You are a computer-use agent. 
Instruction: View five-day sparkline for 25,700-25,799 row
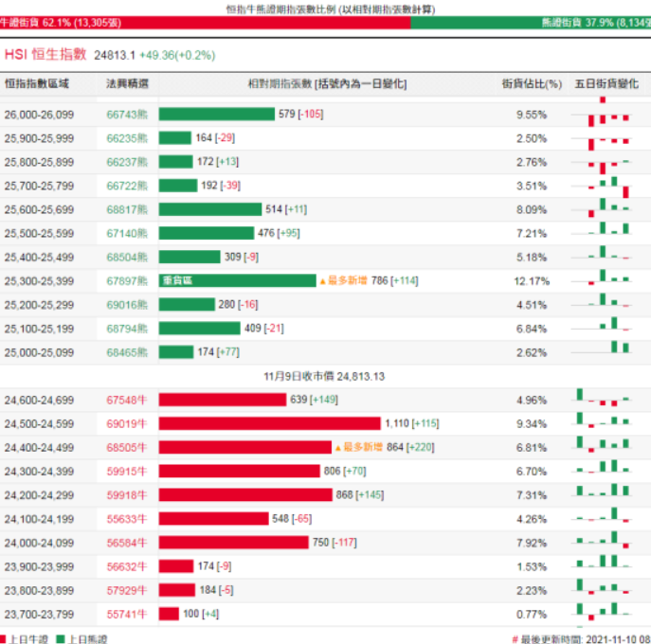coord(602,187)
